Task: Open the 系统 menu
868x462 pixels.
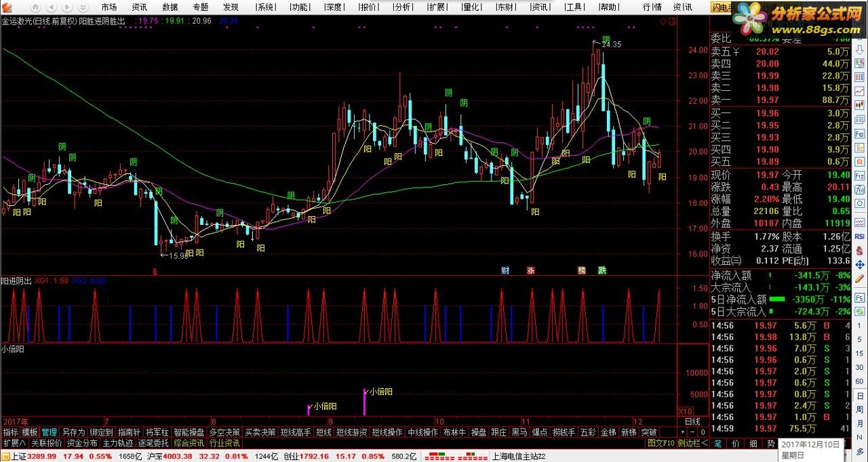Action: tap(265, 7)
